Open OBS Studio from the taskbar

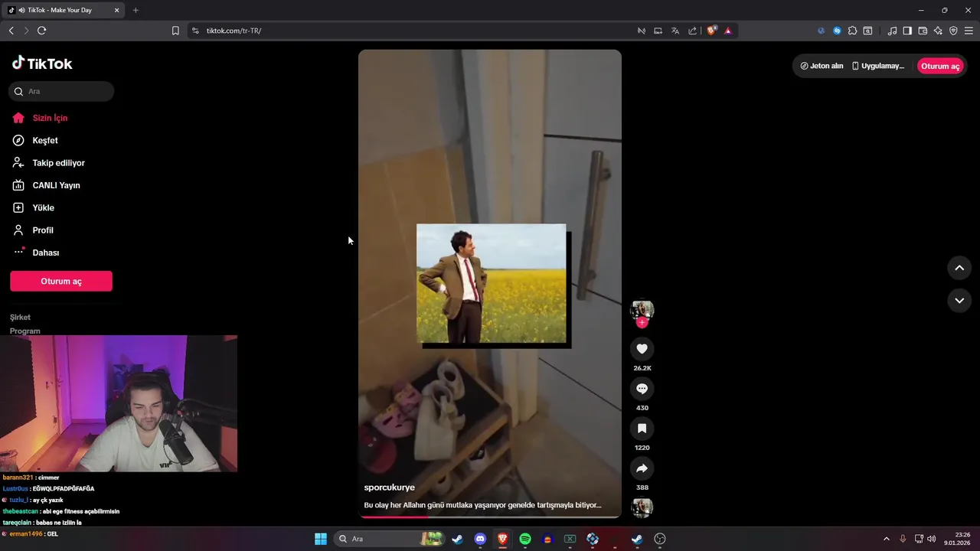pyautogui.click(x=660, y=539)
